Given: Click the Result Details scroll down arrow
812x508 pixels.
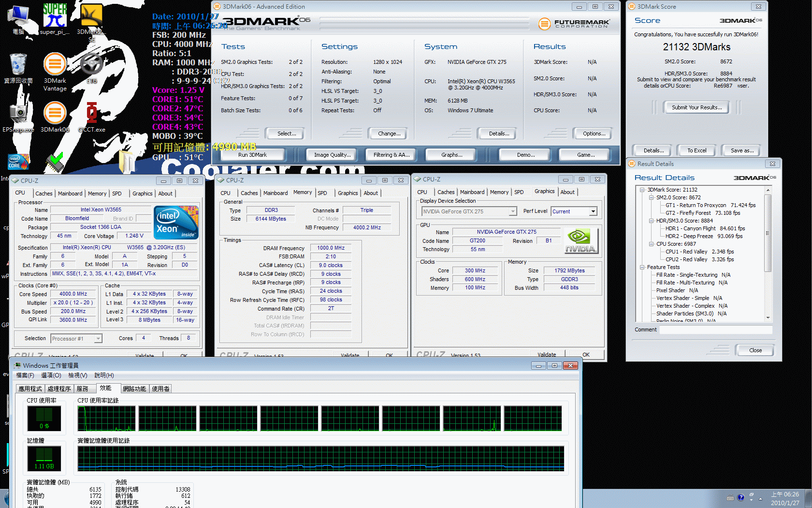Looking at the screenshot, I should (x=768, y=318).
